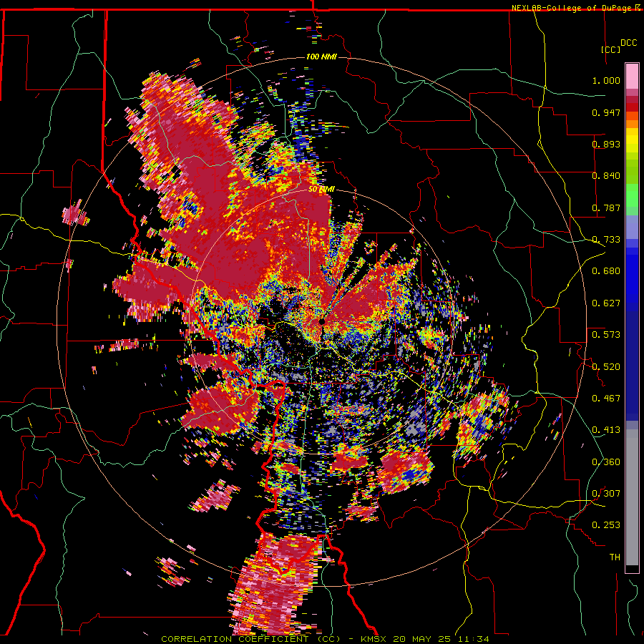Screen dimensions: 644x644
Task: Click the gray lower segment of color bar
Action: point(632,497)
